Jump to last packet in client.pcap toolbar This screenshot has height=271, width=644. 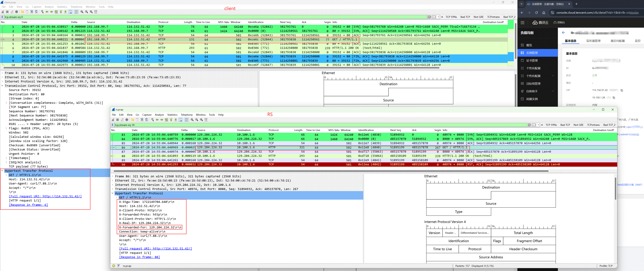click(65, 12)
